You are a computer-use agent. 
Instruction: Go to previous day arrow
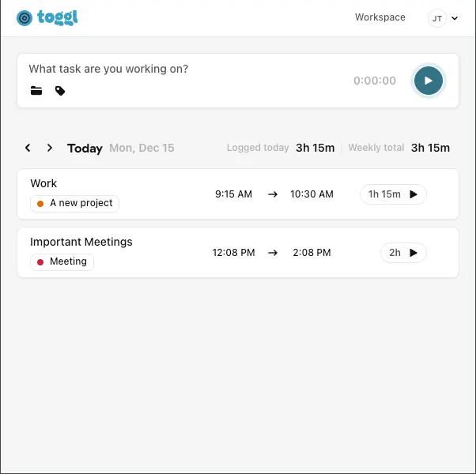pos(28,148)
